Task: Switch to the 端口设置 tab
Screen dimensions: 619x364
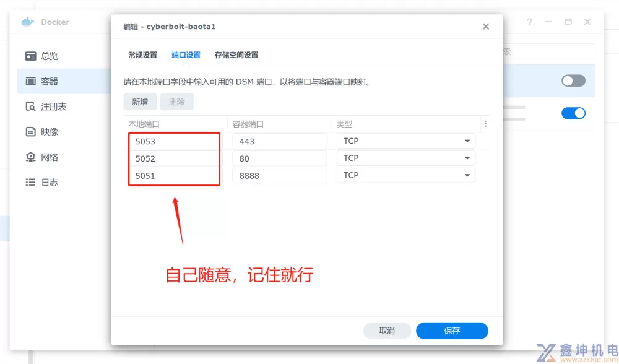Action: 186,55
